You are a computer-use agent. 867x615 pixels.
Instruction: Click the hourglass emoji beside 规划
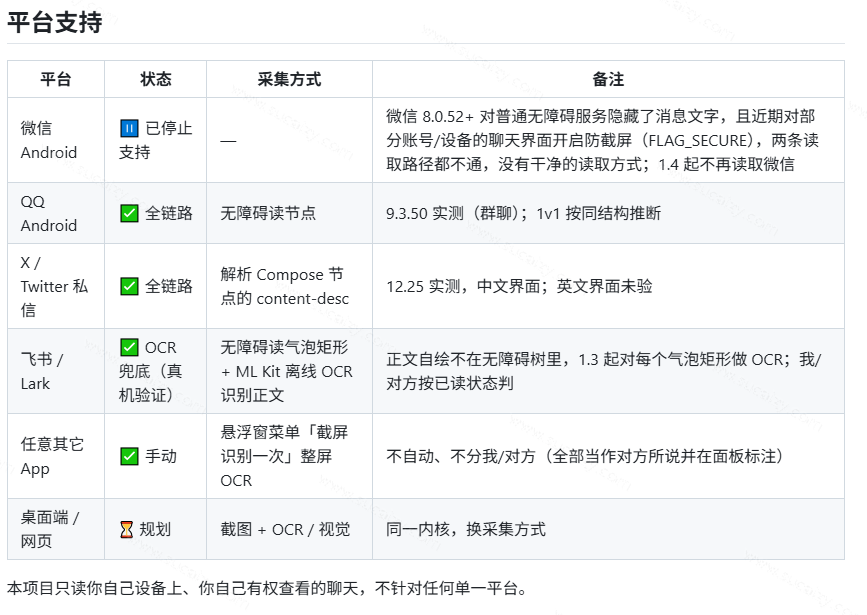point(127,529)
